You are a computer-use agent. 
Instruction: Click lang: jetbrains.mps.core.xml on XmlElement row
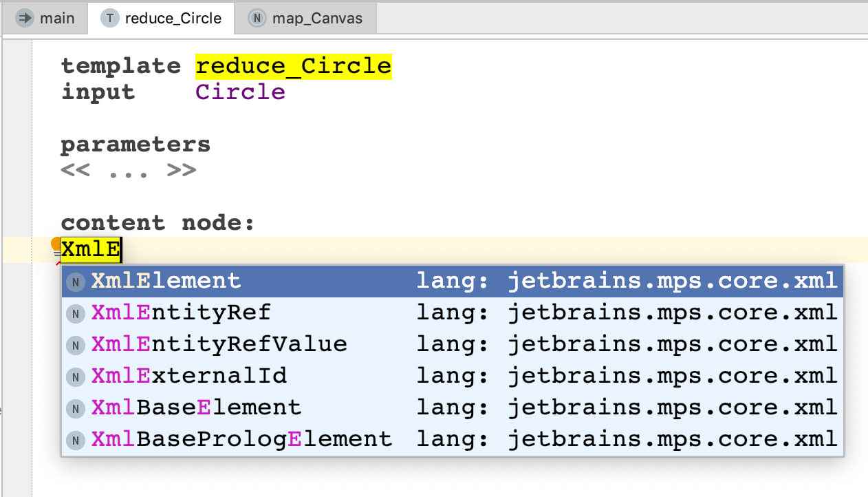point(627,281)
